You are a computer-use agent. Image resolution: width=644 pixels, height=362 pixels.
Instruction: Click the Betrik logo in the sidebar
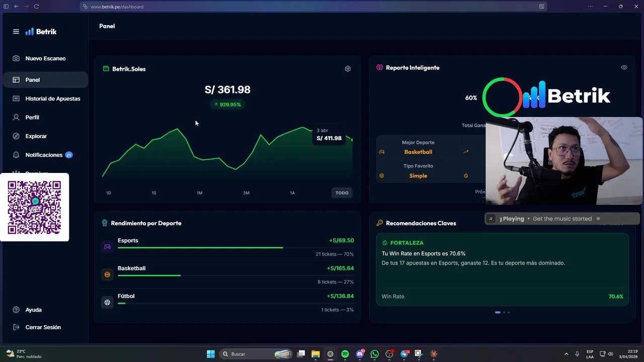click(41, 32)
